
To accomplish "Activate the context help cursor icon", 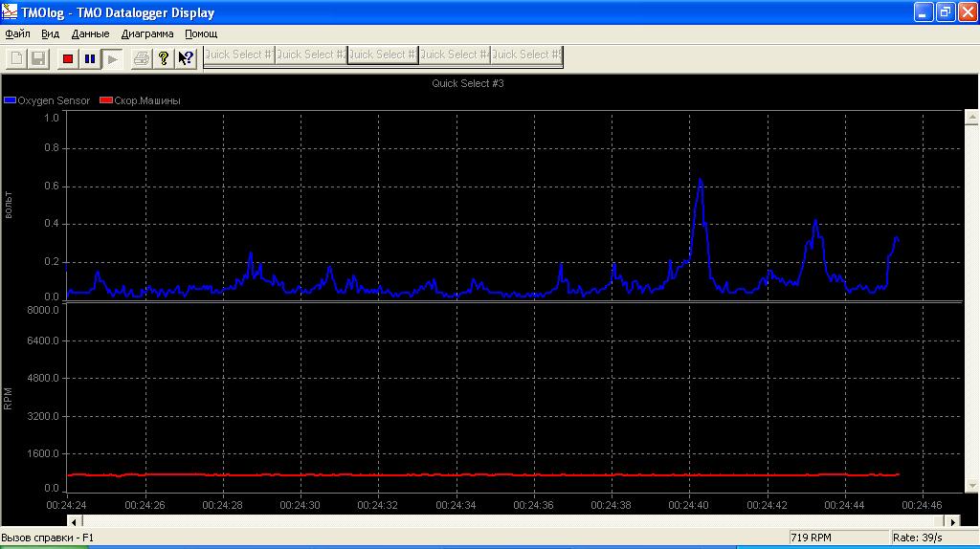I will pyautogui.click(x=186, y=58).
